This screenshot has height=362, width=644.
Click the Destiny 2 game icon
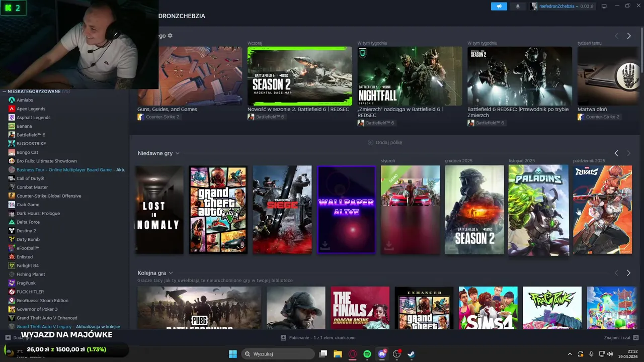click(12, 231)
